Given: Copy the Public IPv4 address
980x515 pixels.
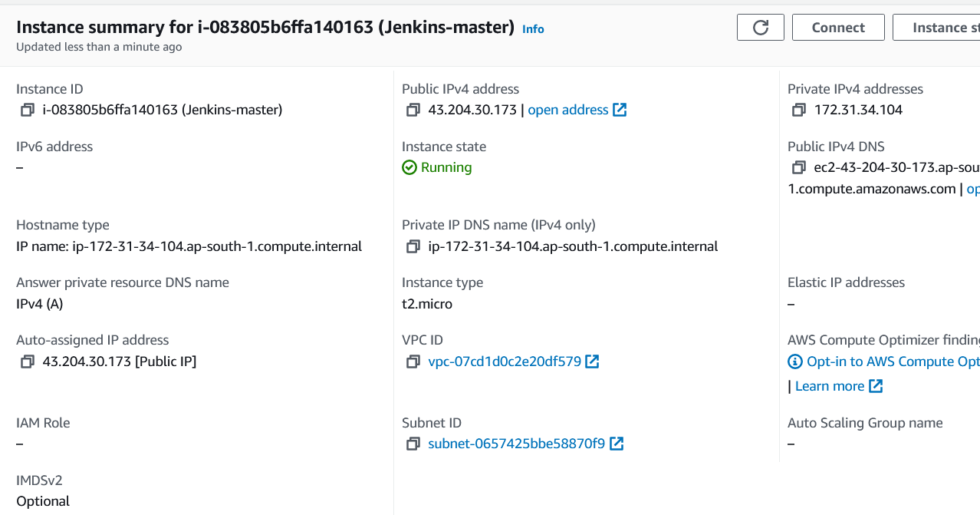Looking at the screenshot, I should [413, 110].
